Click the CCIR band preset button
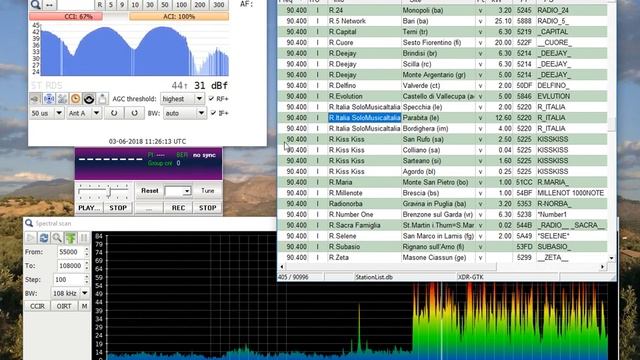The image size is (640, 360). point(37,306)
